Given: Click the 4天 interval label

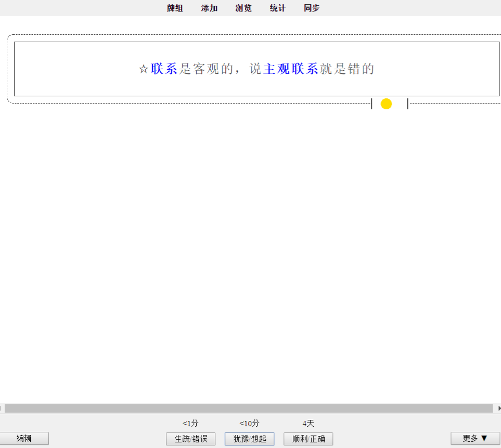Looking at the screenshot, I should 309,424.
